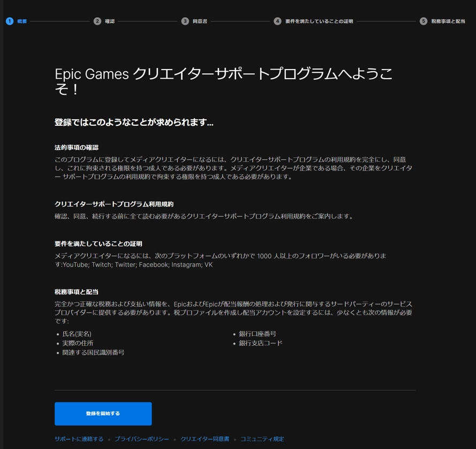The width and height of the screenshot is (476, 449).
Task: Click the step 3 circle icon
Action: click(x=185, y=21)
